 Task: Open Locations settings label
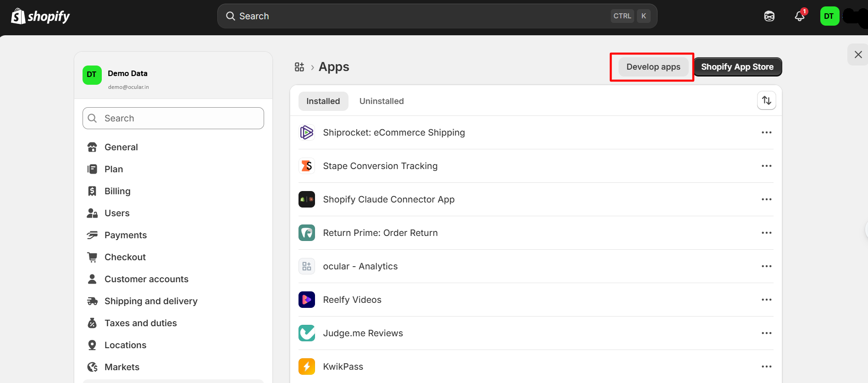click(125, 345)
